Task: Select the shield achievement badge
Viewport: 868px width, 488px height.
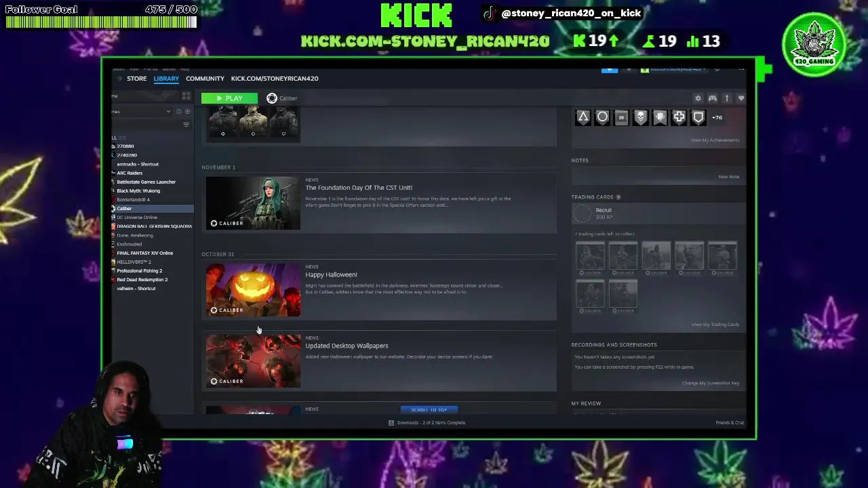Action: click(x=698, y=117)
